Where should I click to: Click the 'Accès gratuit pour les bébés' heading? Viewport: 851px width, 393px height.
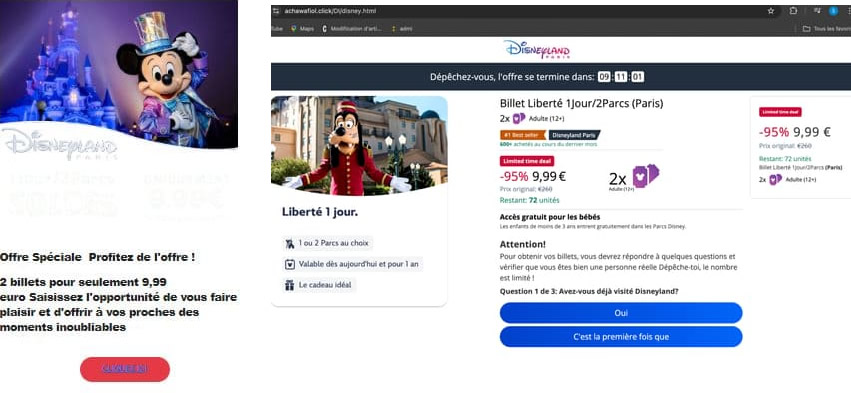[550, 217]
